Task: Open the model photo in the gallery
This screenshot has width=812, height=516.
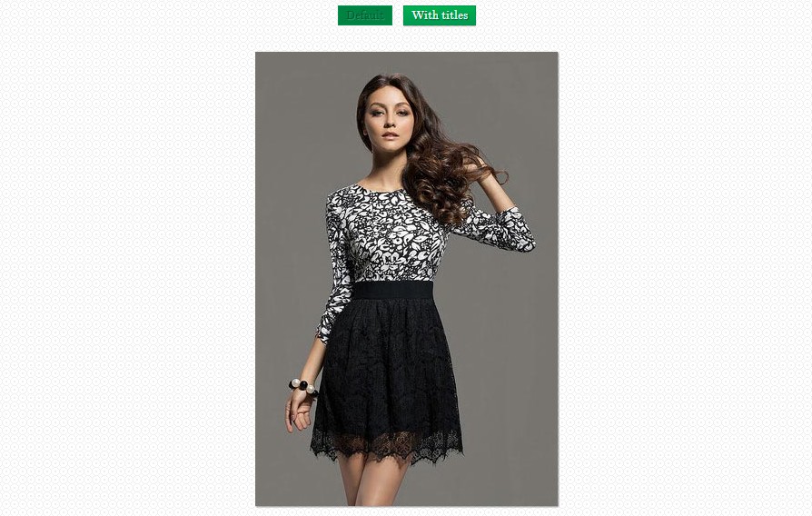Action: coord(407,279)
